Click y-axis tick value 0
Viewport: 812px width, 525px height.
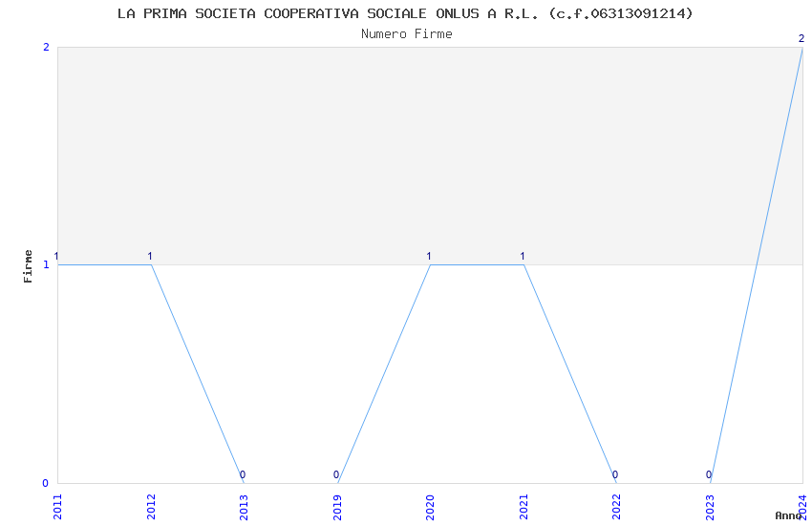tap(46, 483)
